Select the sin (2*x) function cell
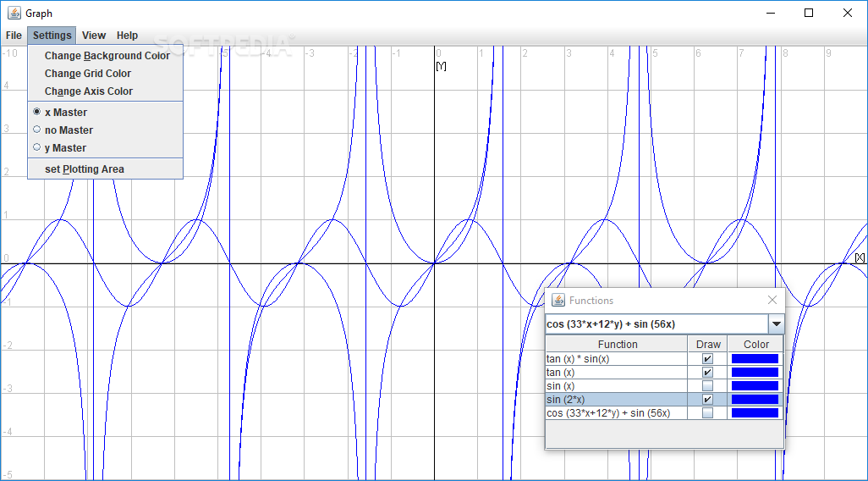The height and width of the screenshot is (481, 868). 616,400
